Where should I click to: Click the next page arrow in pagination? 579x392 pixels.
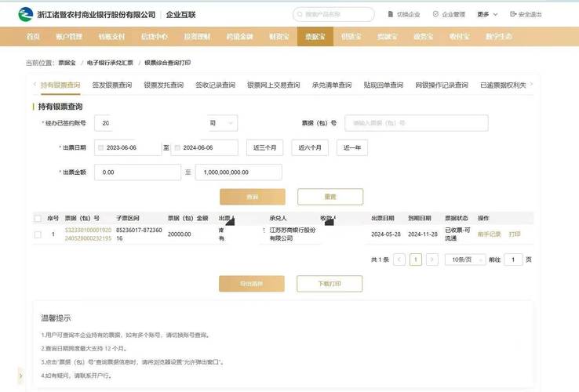tap(432, 260)
